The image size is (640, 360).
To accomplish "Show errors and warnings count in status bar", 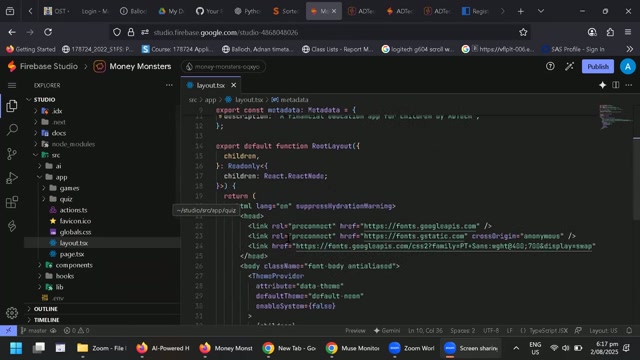I will pyautogui.click(x=76, y=331).
